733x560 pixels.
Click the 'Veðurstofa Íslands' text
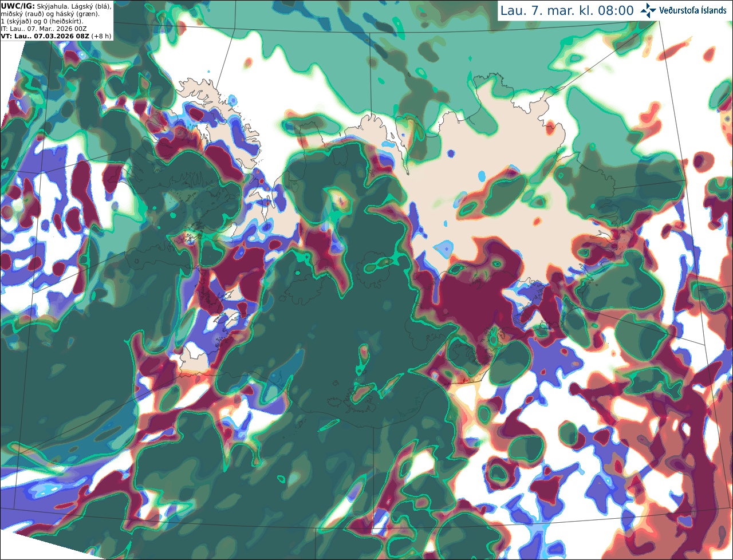pyautogui.click(x=693, y=10)
